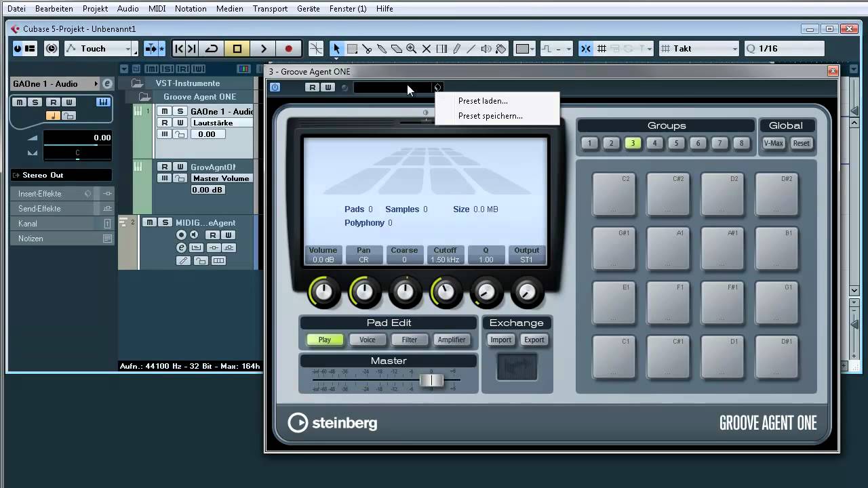Open the Master Volume parameter dropdown

221,178
